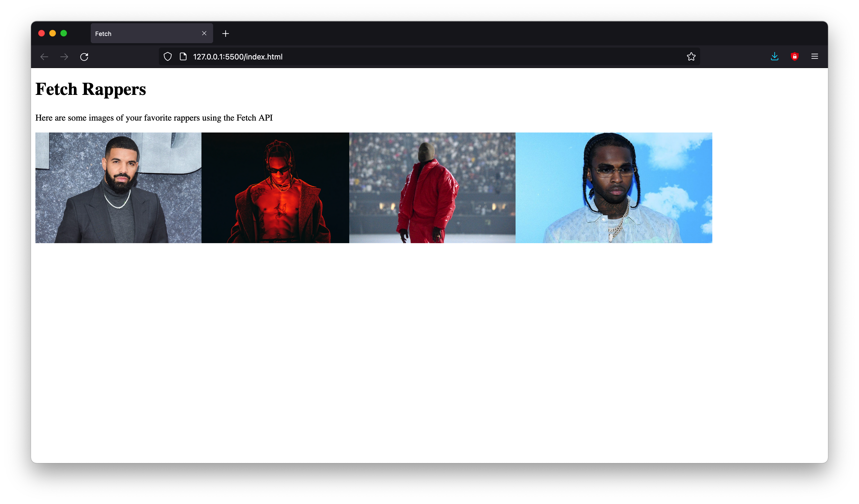Close the Fetch tab
859x504 pixels.
(204, 33)
